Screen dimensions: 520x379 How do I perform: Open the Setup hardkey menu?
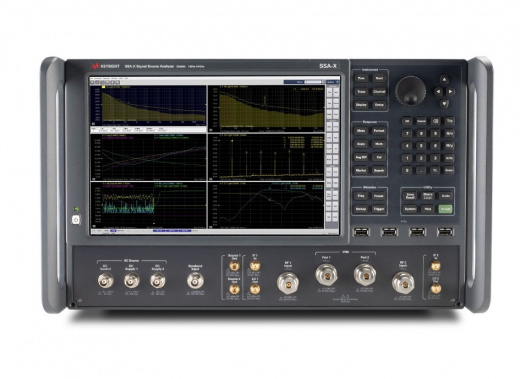(x=379, y=105)
